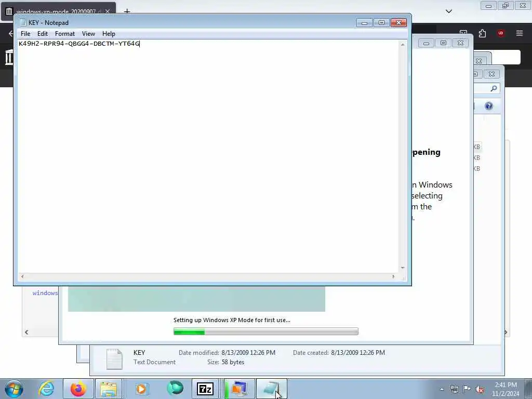The width and height of the screenshot is (532, 399).
Task: Click the Show desktop strip at taskbar end
Action: (528, 389)
